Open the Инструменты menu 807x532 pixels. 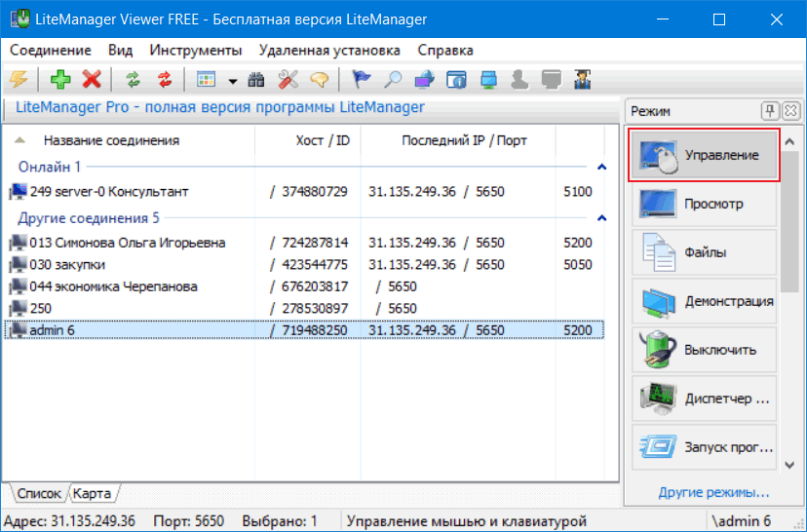(x=196, y=51)
